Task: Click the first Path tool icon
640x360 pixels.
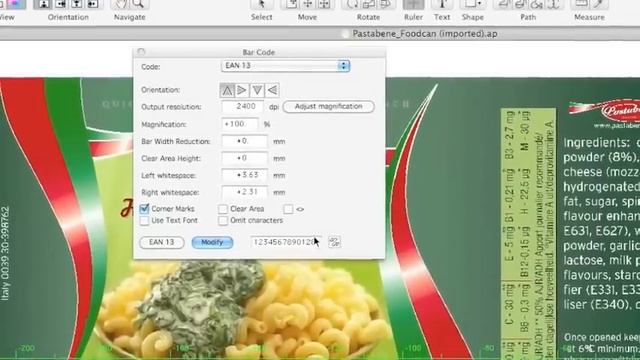Action: click(x=503, y=4)
